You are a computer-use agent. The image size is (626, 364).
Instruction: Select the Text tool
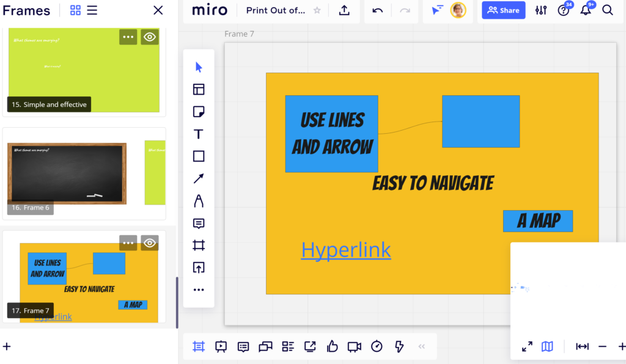click(x=199, y=134)
